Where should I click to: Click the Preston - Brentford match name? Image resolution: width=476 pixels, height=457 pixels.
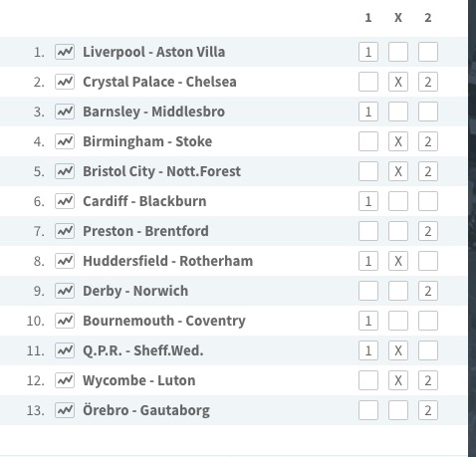point(145,231)
